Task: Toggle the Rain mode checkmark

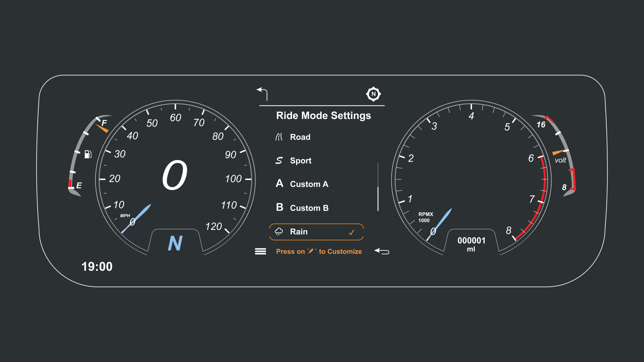Action: tap(351, 232)
